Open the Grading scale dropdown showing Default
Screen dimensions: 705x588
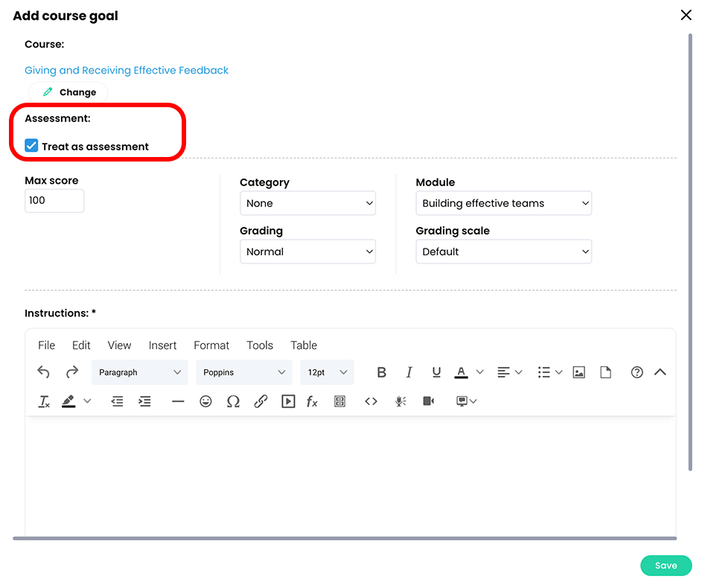[x=503, y=252]
